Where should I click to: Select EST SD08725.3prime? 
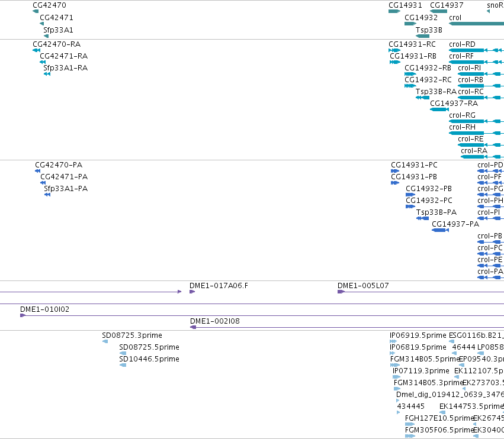(132, 335)
